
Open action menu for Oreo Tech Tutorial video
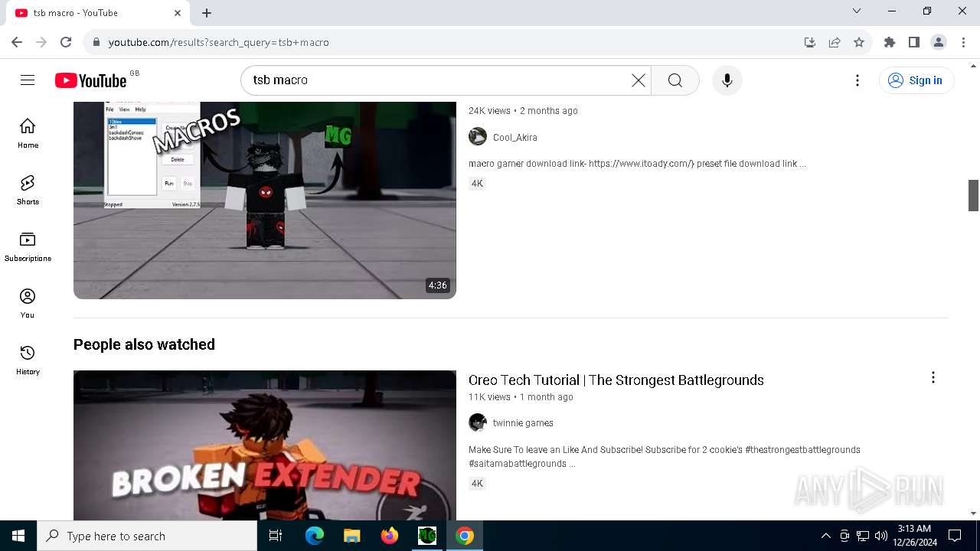coord(933,377)
